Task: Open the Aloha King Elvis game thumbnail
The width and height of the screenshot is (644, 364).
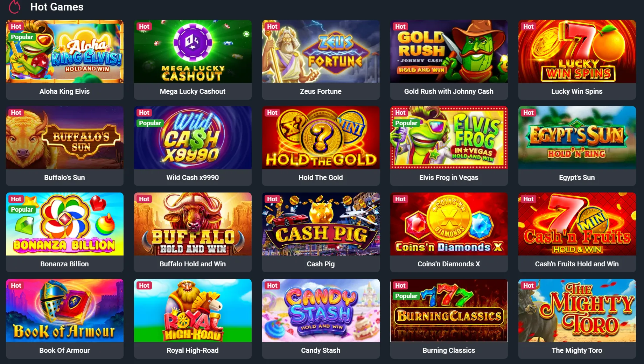Action: [x=65, y=51]
